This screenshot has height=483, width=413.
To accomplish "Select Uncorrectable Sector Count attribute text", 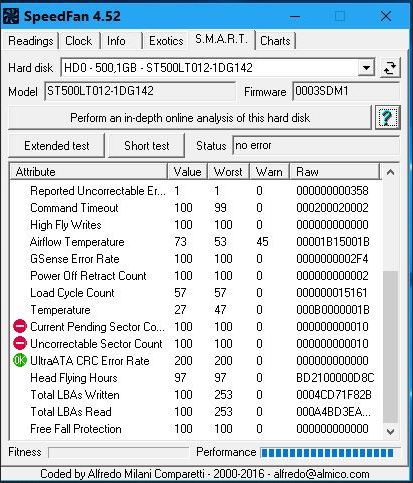I will (x=96, y=344).
